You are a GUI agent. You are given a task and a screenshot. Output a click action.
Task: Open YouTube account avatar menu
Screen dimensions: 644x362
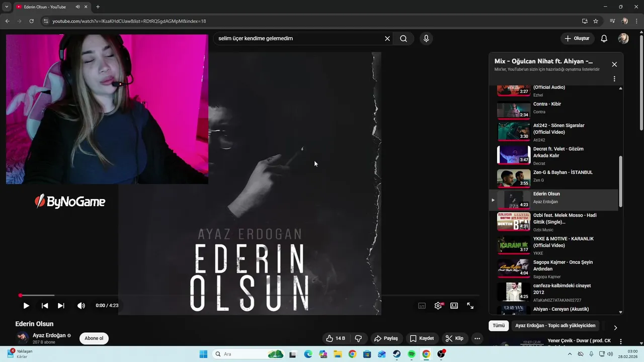[623, 39]
